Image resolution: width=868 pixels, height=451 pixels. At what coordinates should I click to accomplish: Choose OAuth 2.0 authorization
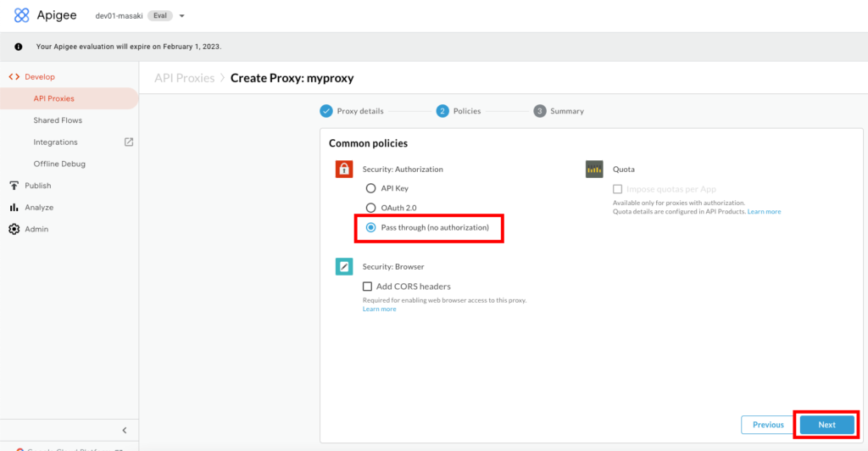(x=370, y=208)
